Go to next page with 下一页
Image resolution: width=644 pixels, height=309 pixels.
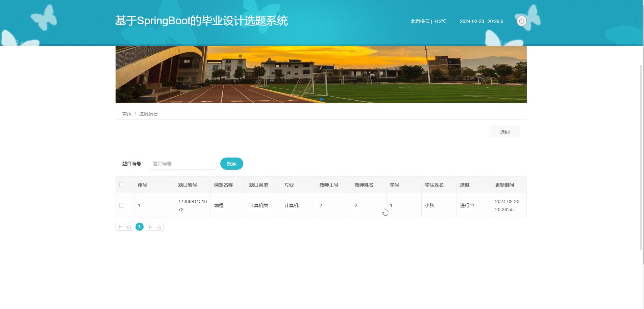coord(155,227)
